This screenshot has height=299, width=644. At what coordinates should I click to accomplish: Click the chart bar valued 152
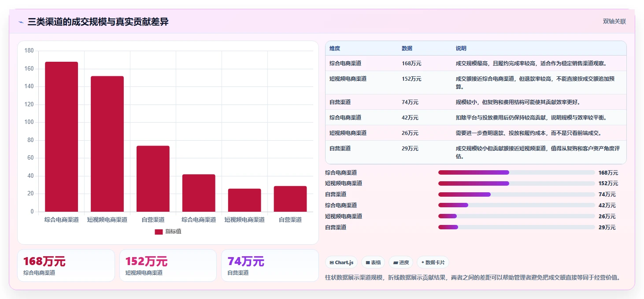tap(107, 144)
